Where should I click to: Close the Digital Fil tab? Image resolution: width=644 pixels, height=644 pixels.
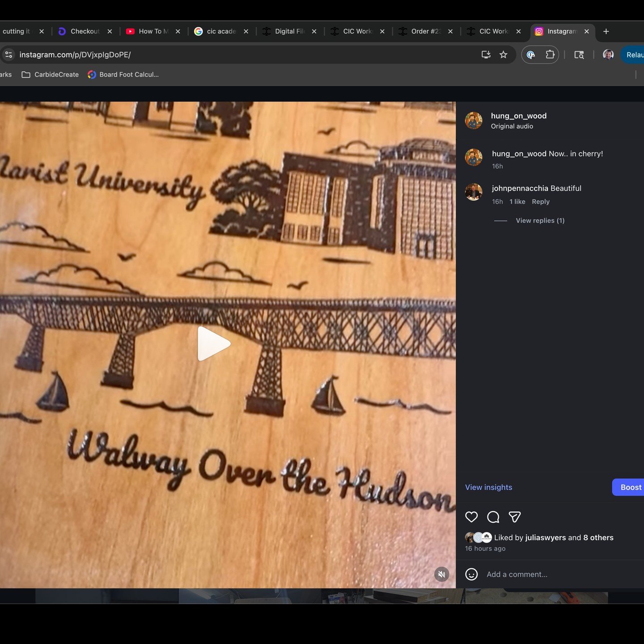point(314,31)
